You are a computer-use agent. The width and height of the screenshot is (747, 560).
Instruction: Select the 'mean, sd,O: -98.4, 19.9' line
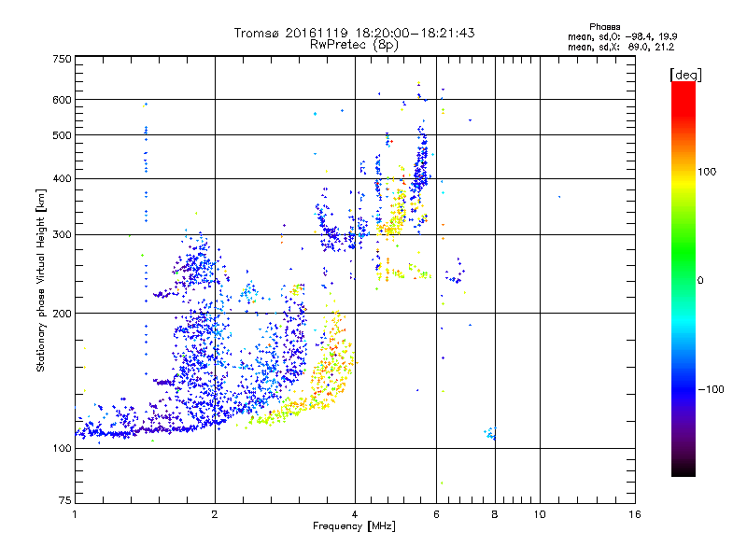[622, 36]
